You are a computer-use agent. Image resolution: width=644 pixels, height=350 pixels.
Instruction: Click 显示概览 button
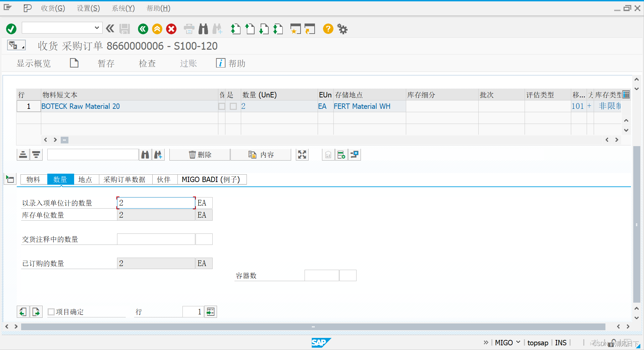point(34,63)
